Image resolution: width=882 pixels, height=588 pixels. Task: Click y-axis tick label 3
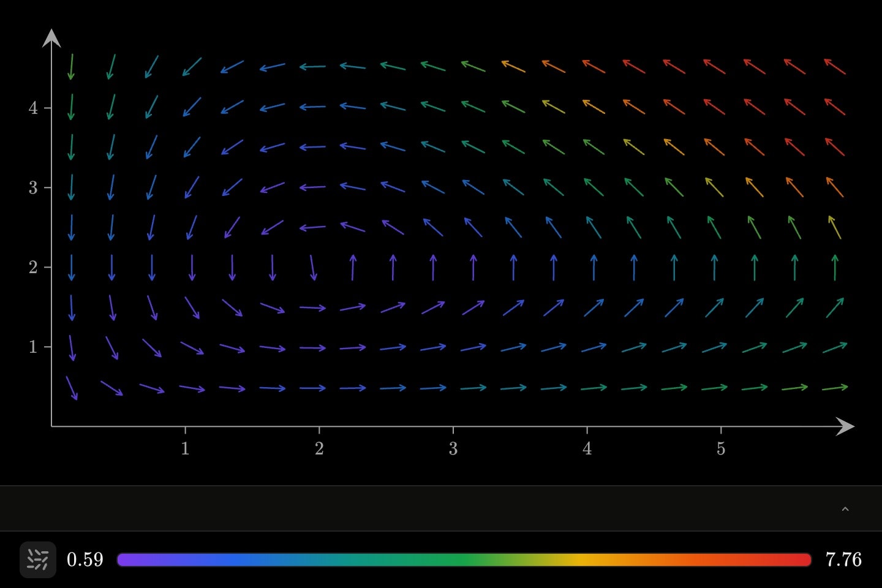click(33, 188)
